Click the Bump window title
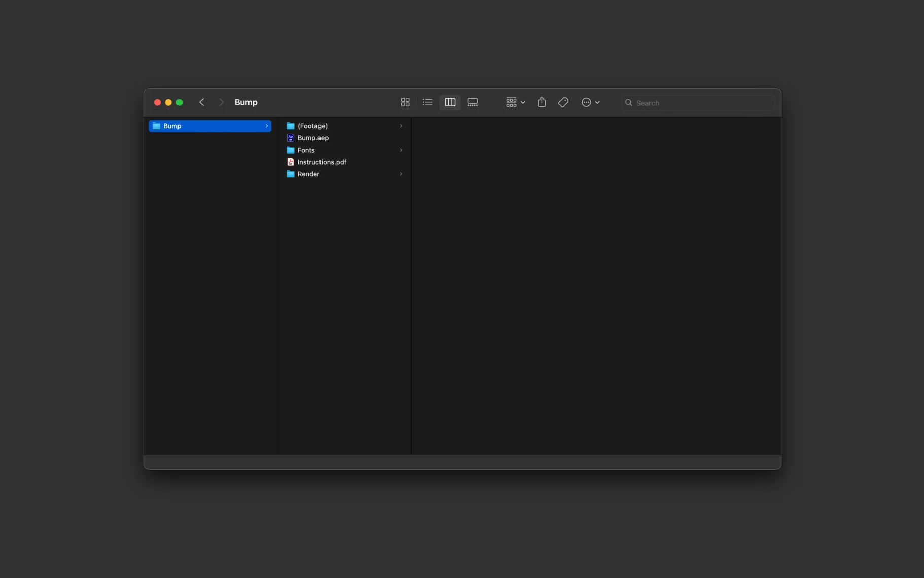This screenshot has height=578, width=924. pyautogui.click(x=246, y=102)
